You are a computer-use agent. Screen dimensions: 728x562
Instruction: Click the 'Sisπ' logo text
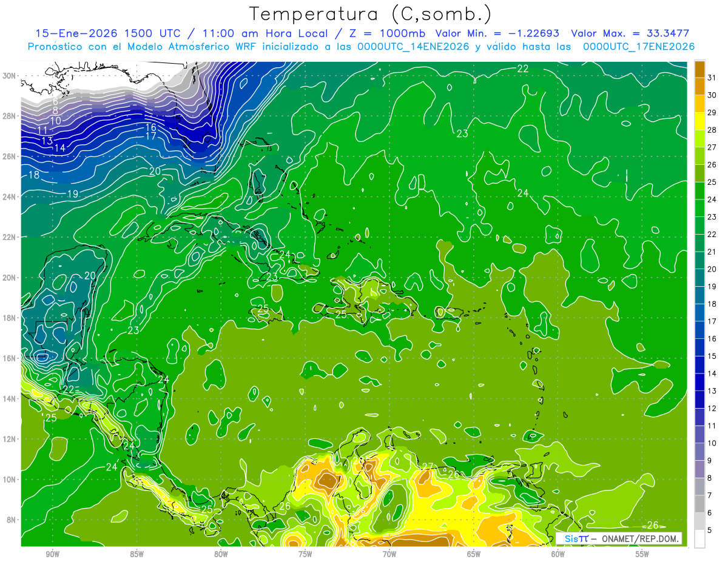point(576,539)
